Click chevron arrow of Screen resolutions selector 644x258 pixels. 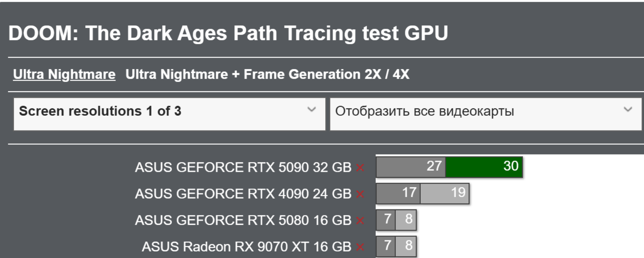tap(312, 110)
